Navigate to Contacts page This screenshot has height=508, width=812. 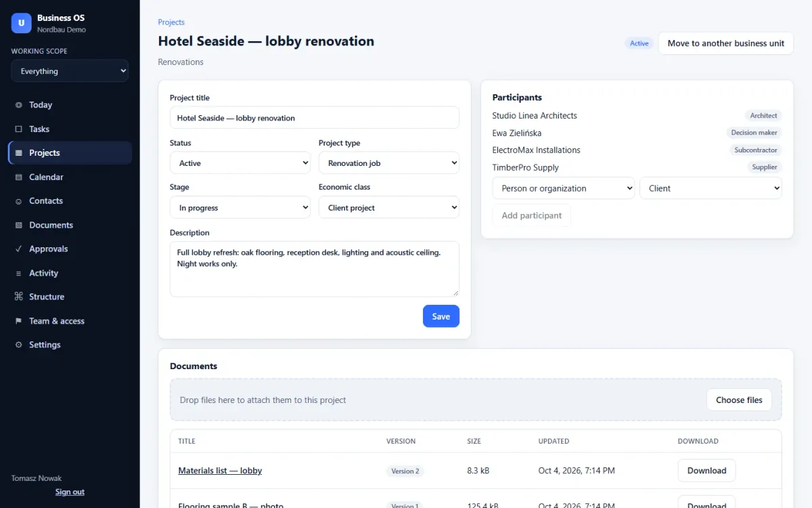point(70,201)
